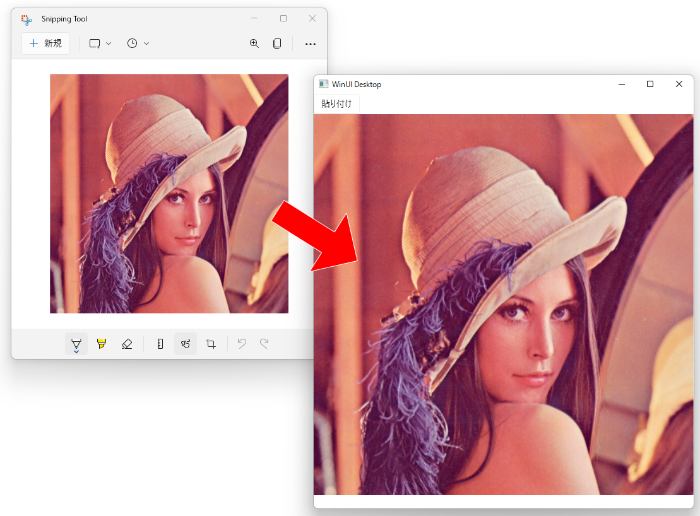Click the 新規 new snip button
Screen dimensions: 700x516
pos(46,43)
